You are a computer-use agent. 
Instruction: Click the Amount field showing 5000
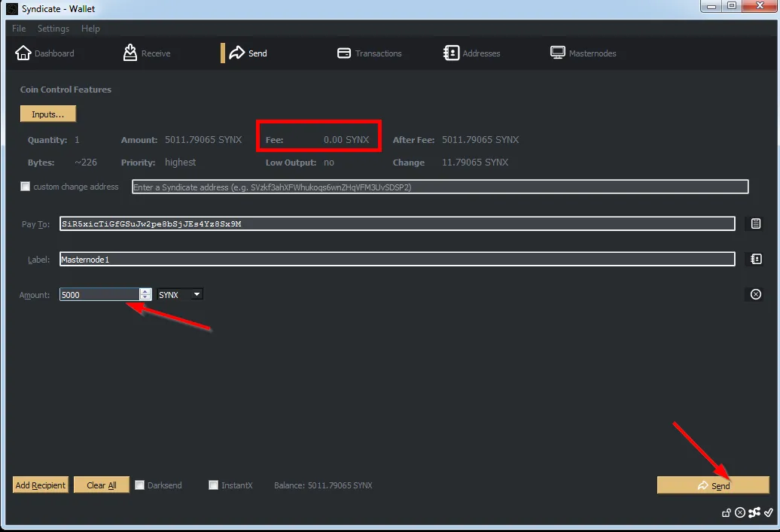(99, 294)
